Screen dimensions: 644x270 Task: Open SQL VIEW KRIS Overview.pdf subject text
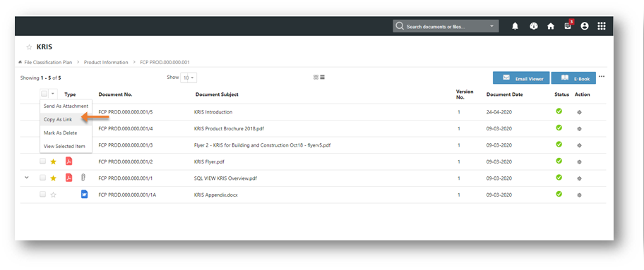click(225, 178)
